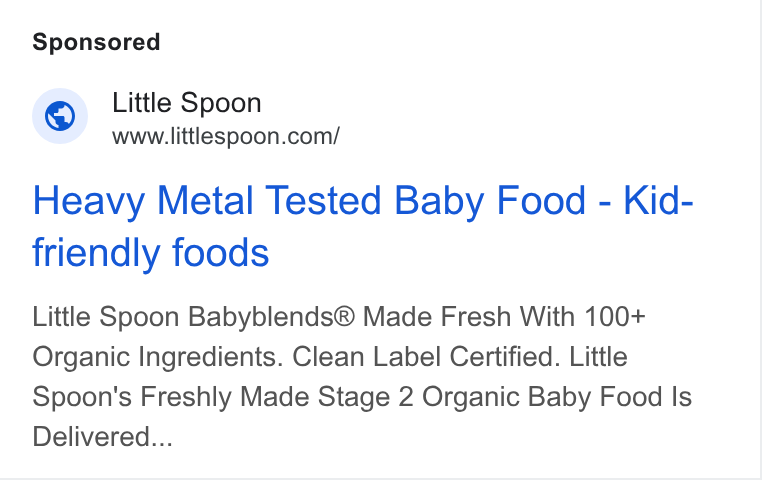Click 'Heavy Metal' at headline start

pos(143,201)
